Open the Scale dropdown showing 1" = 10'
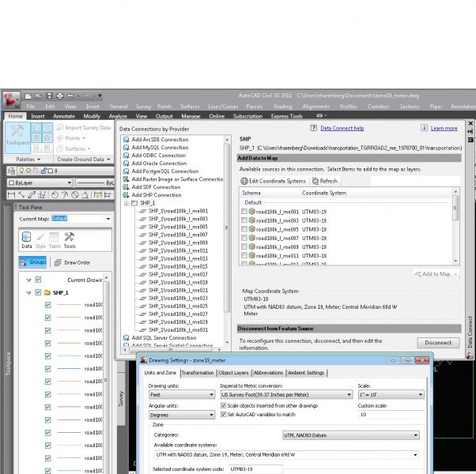The width and height of the screenshot is (476, 474). [x=391, y=394]
